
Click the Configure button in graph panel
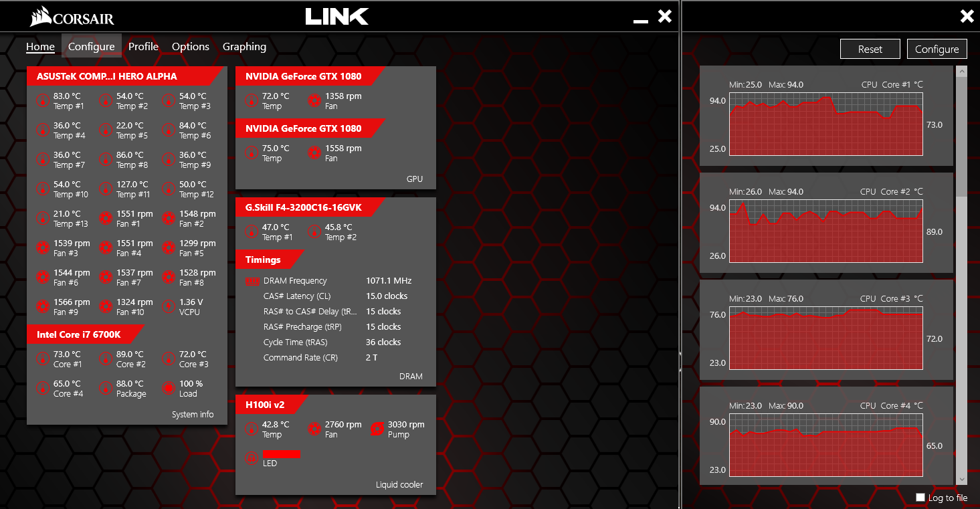pyautogui.click(x=937, y=49)
